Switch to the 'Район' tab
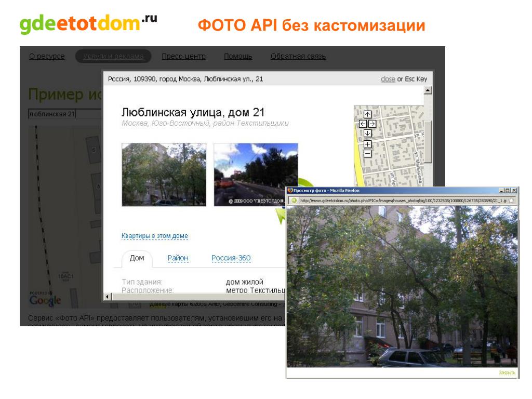The image size is (532, 399). (x=178, y=258)
